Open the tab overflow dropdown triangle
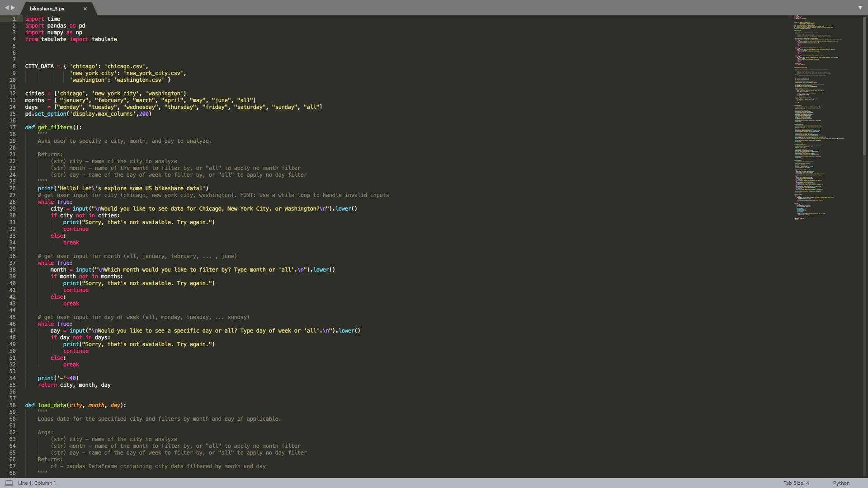This screenshot has width=868, height=488. pyautogui.click(x=859, y=7)
